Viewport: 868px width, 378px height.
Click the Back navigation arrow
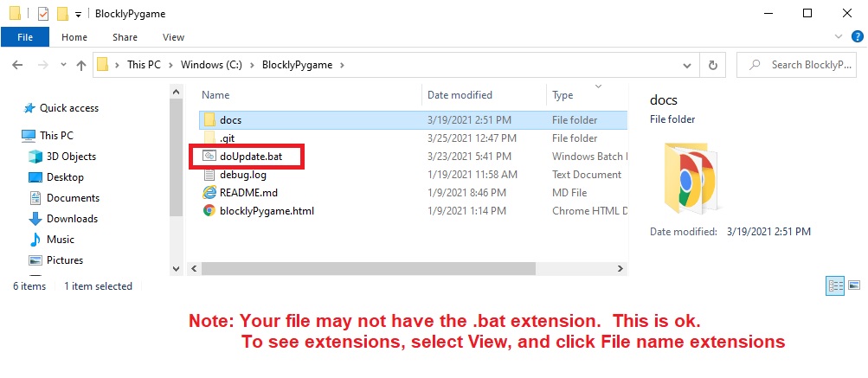(18, 65)
